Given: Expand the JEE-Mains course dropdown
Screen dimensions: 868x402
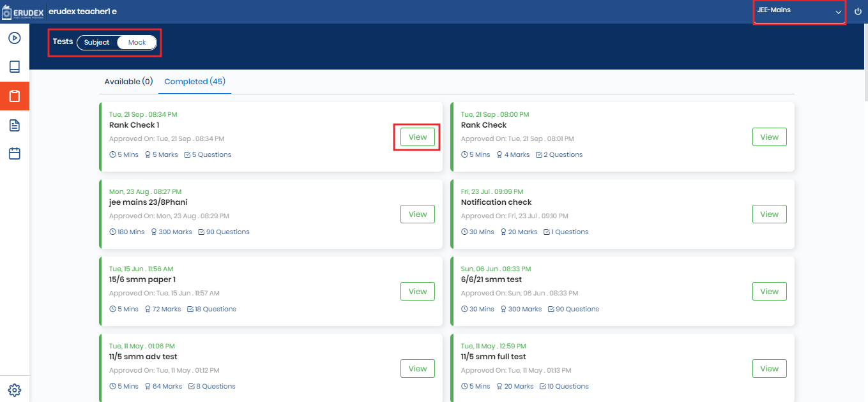Looking at the screenshot, I should pos(799,11).
